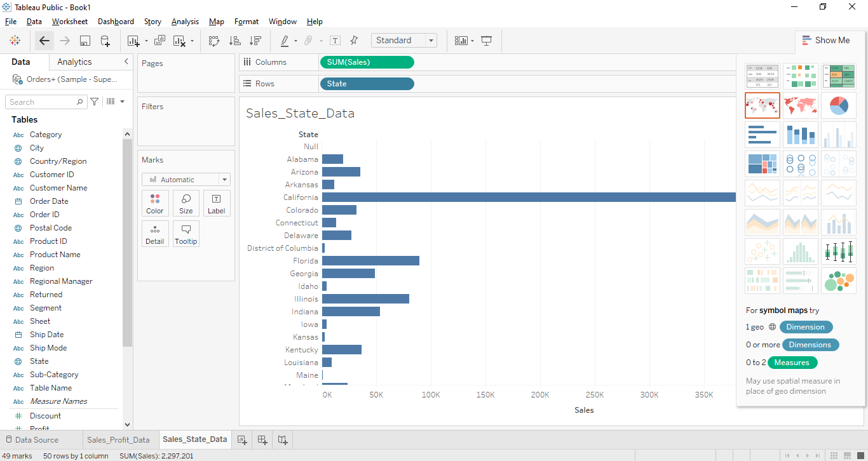Open the Highlight dropdown arrow
The height and width of the screenshot is (461, 868).
(x=295, y=41)
